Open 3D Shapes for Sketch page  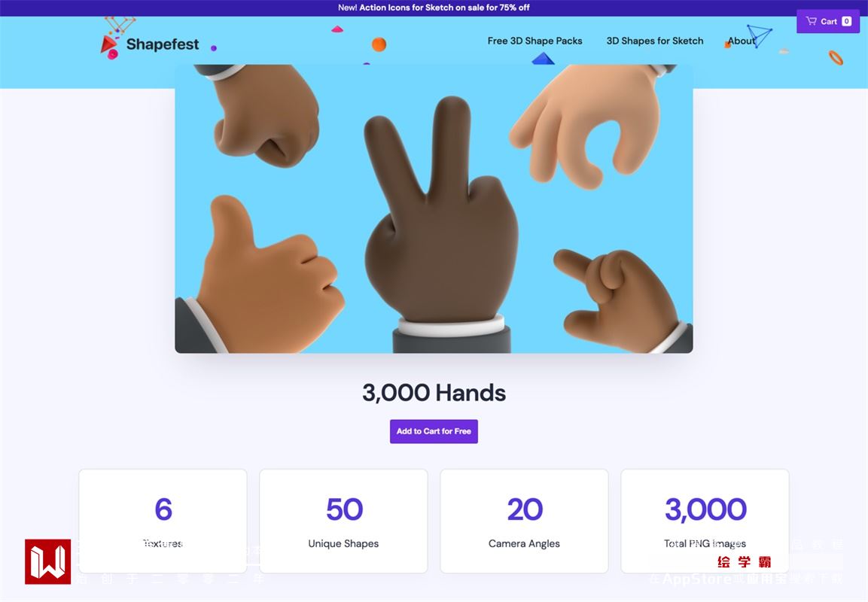tap(655, 41)
